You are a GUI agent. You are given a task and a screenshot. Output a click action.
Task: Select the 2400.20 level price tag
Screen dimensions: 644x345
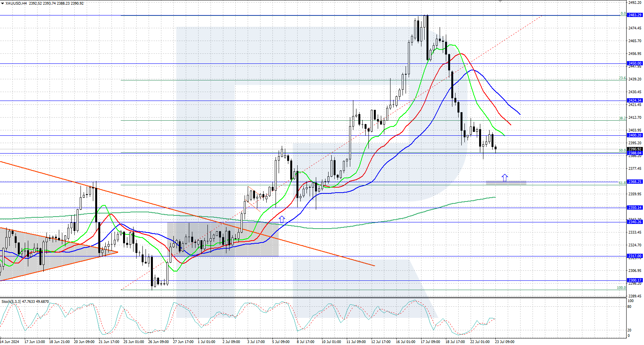click(635, 135)
